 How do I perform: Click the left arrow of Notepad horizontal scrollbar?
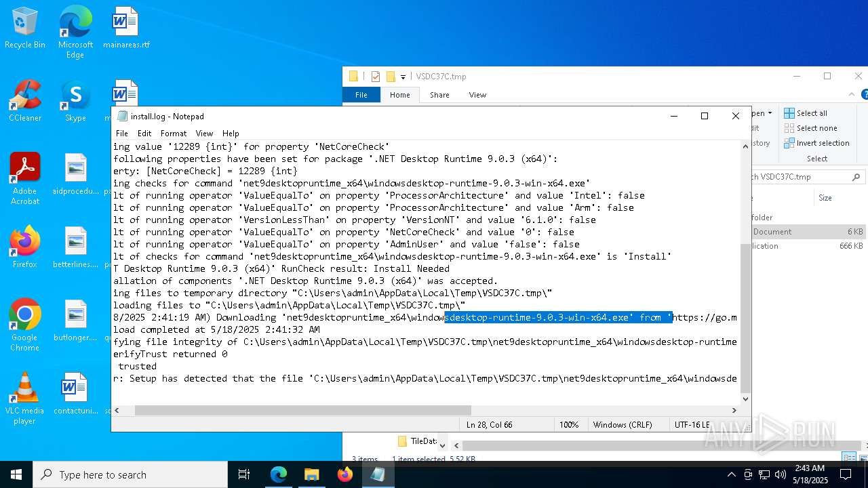click(x=118, y=410)
